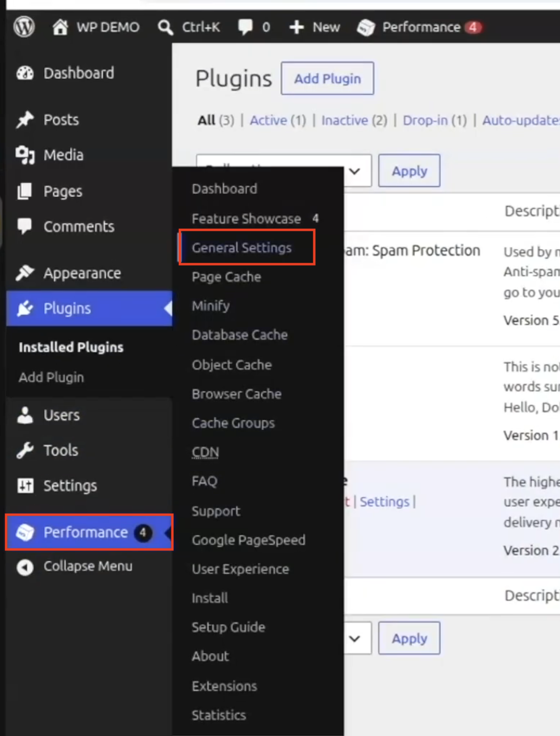Open the bottom bulk actions dropdown arrow
The image size is (560, 736).
(355, 639)
